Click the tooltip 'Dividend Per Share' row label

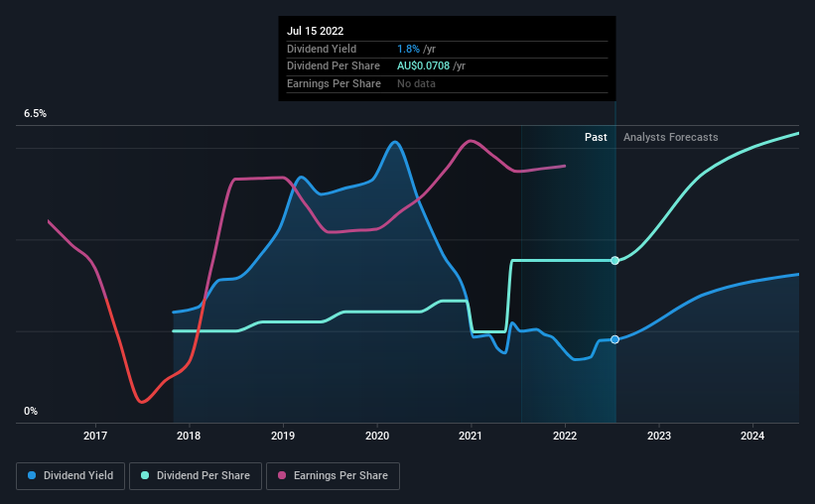tap(334, 66)
